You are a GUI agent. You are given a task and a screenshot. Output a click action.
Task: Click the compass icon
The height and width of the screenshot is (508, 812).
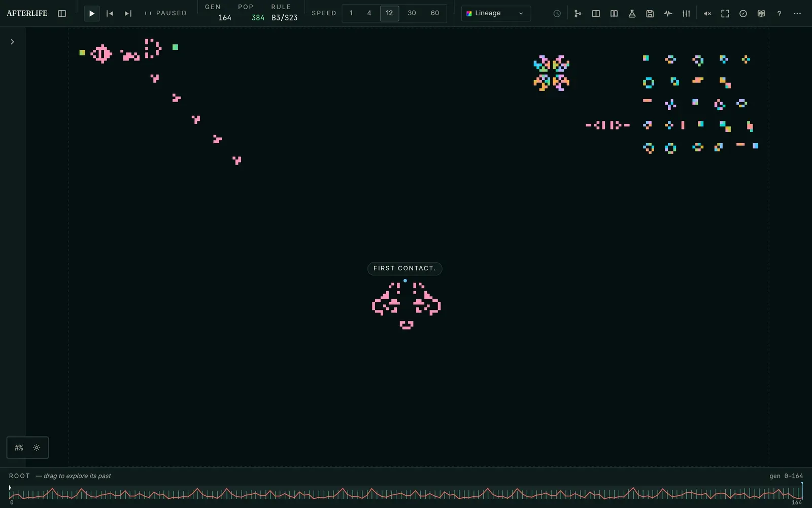pyautogui.click(x=743, y=14)
